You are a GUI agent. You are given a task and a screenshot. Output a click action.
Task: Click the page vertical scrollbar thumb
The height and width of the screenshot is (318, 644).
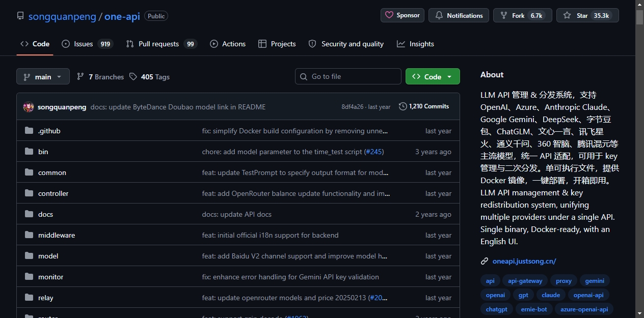click(x=639, y=17)
